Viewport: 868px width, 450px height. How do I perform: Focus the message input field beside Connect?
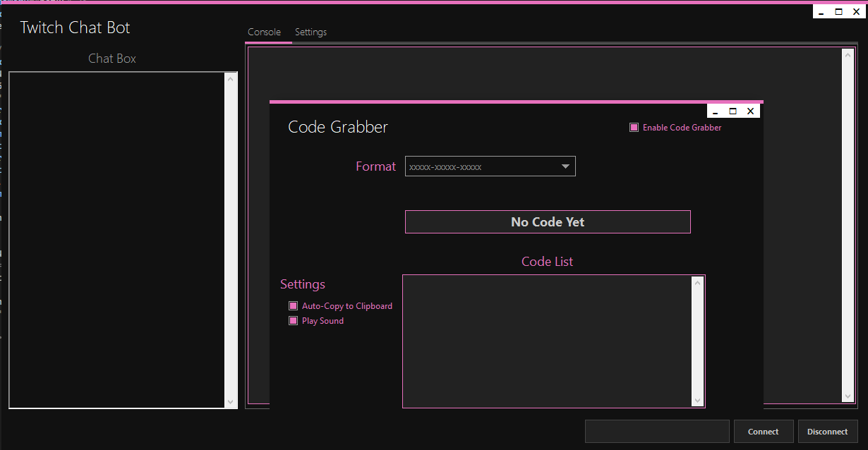[657, 432]
